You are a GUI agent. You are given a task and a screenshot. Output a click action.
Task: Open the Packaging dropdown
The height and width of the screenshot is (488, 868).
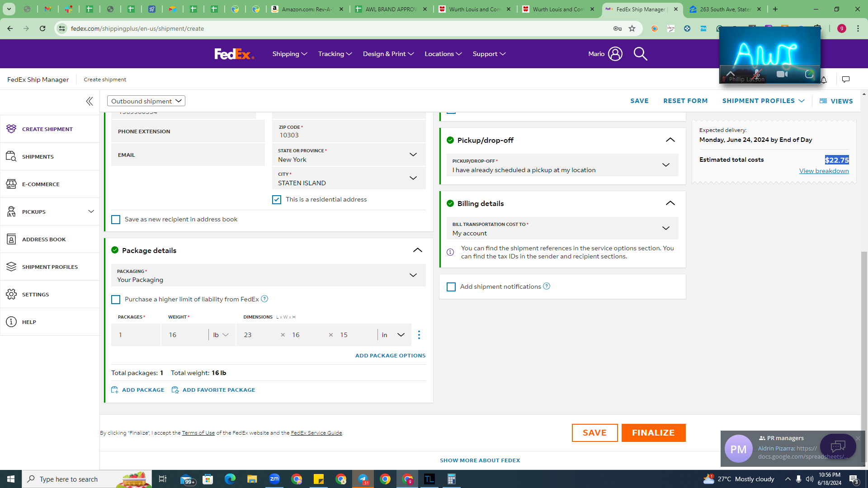click(268, 275)
